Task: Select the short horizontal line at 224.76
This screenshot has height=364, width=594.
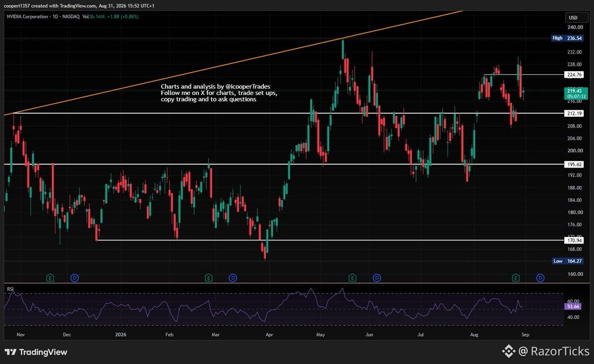Action: click(524, 75)
